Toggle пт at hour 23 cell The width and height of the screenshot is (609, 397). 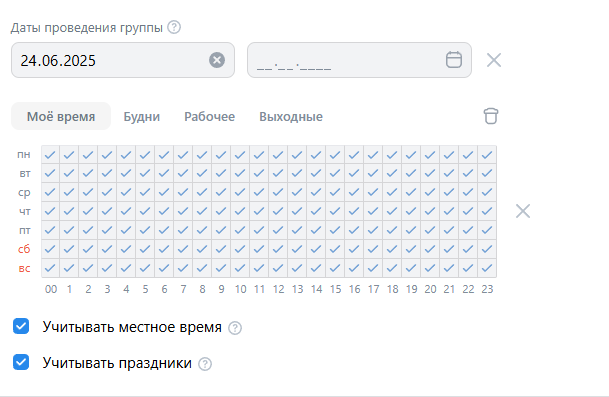(487, 230)
